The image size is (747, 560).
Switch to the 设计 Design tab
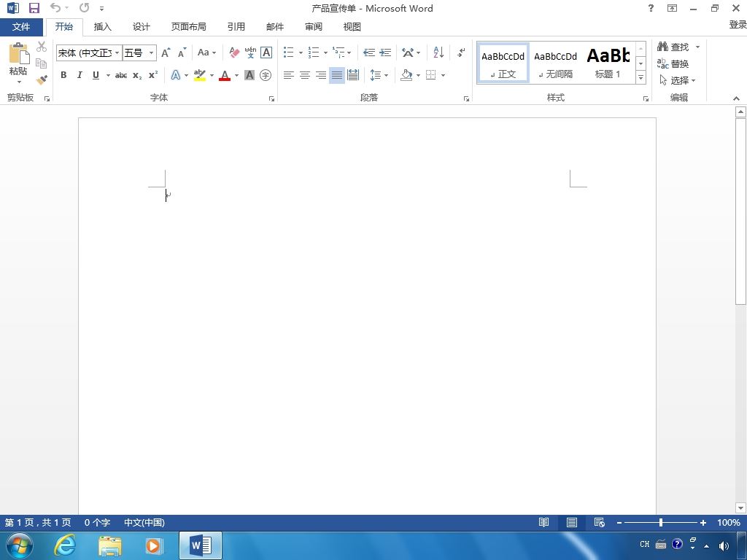(141, 27)
